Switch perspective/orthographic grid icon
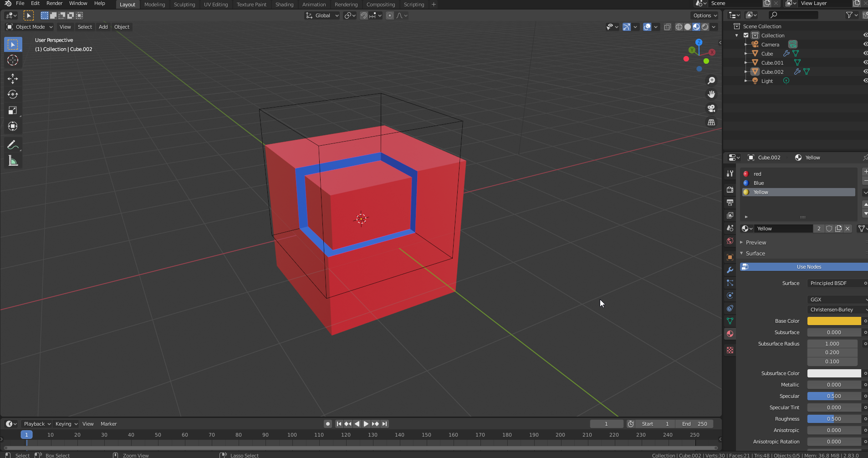Image resolution: width=868 pixels, height=458 pixels. (x=711, y=122)
